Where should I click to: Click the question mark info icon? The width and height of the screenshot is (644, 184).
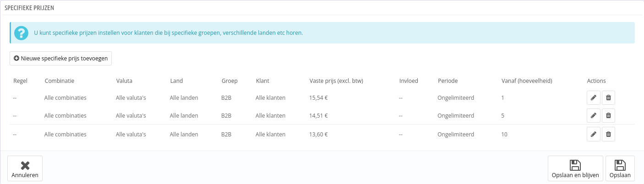pyautogui.click(x=21, y=33)
